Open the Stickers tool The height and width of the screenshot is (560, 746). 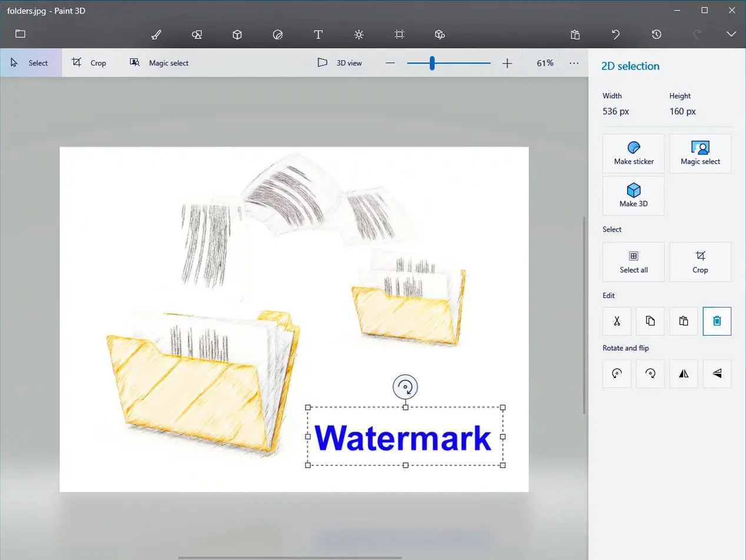click(x=278, y=35)
